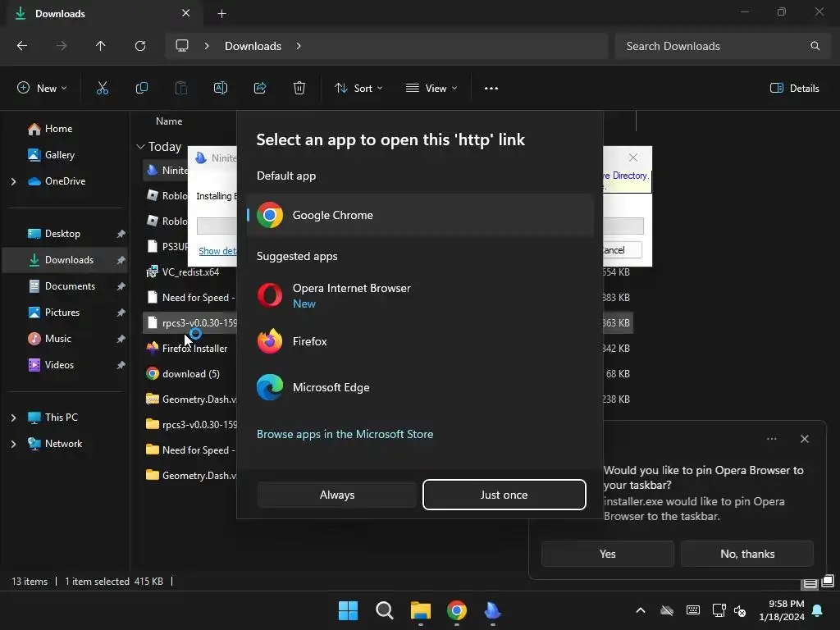Go up one folder level
Viewport: 840px width, 630px height.
pyautogui.click(x=100, y=46)
